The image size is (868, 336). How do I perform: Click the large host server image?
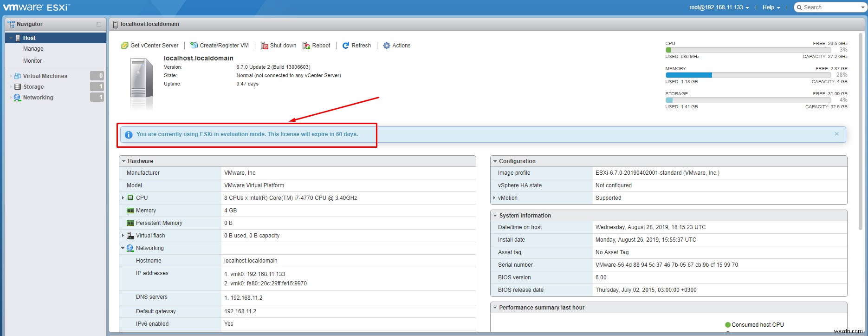142,84
